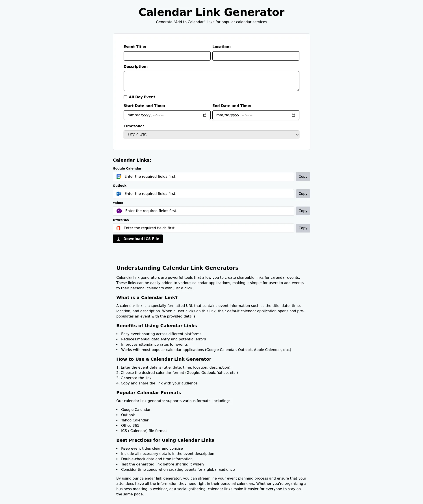Viewport: 423px width, 504px height.
Task: Click Copy button for Yahoo link
Action: (302, 210)
